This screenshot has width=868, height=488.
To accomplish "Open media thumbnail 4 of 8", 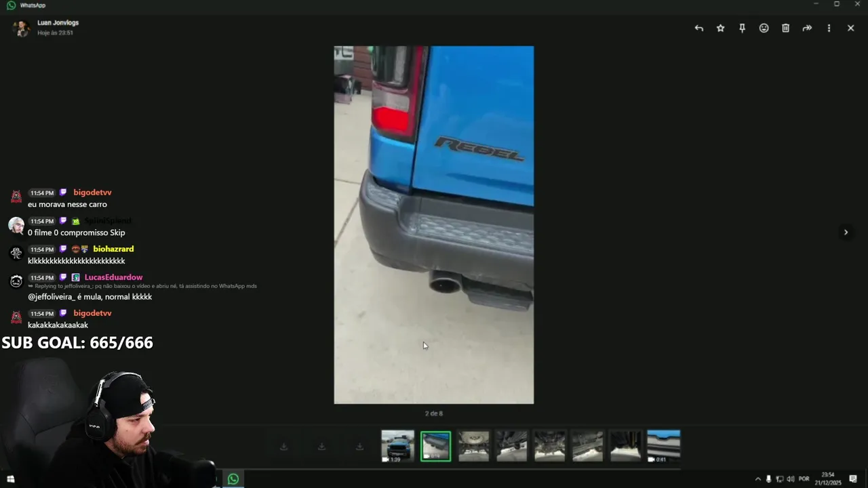I will 511,446.
